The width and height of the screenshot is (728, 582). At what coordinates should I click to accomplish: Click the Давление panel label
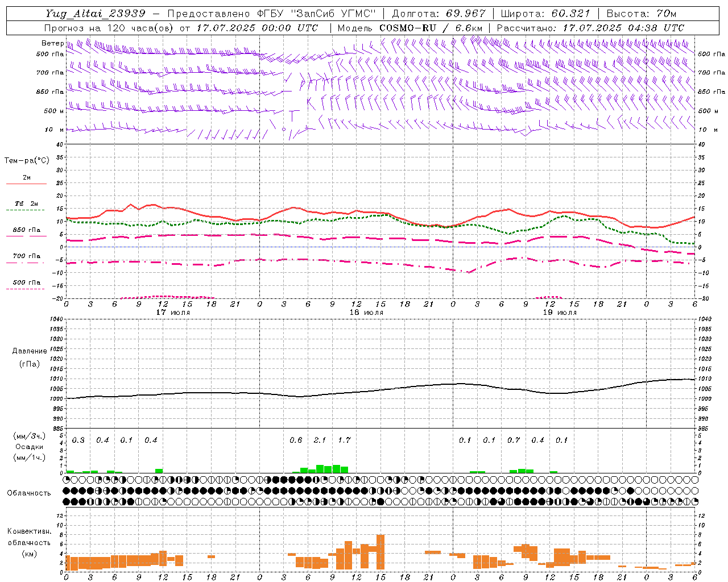[x=30, y=351]
